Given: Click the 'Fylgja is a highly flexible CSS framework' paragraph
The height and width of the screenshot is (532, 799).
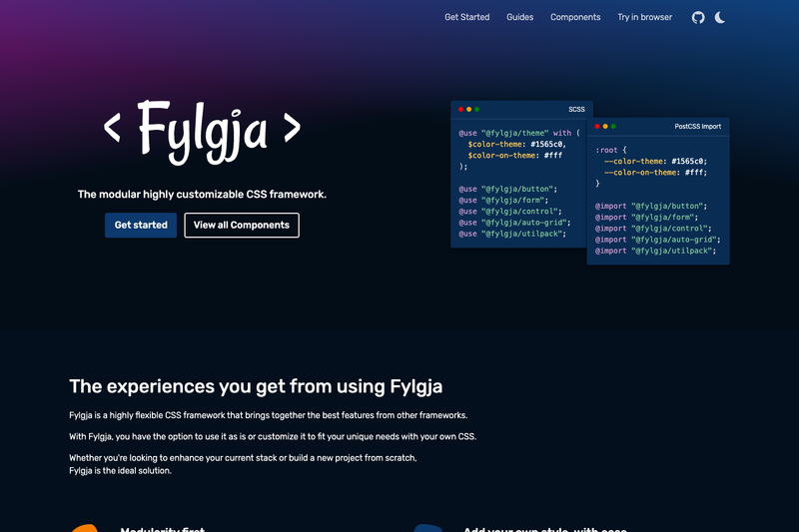Looking at the screenshot, I should 268,415.
